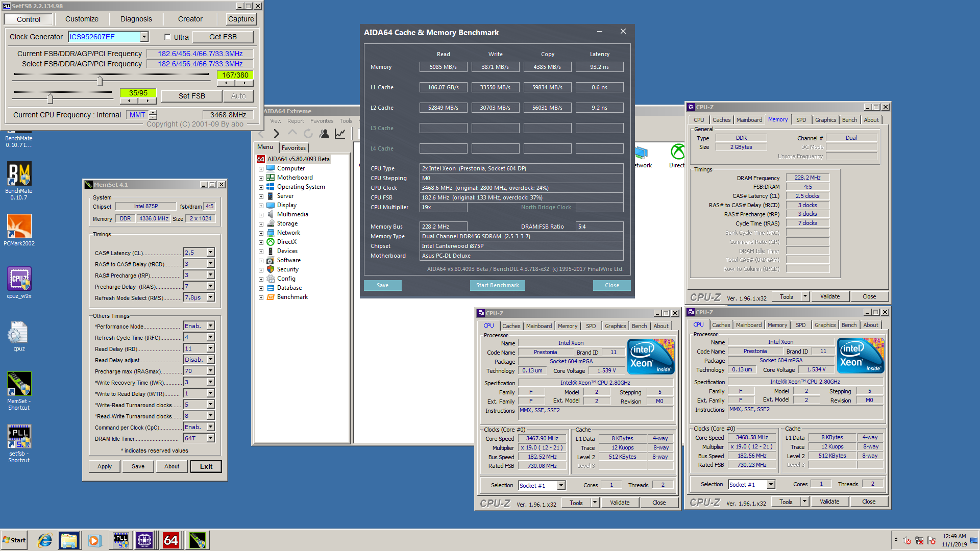The height and width of the screenshot is (551, 980).
Task: Click the upper FSB frequency slider thumb
Action: click(100, 81)
